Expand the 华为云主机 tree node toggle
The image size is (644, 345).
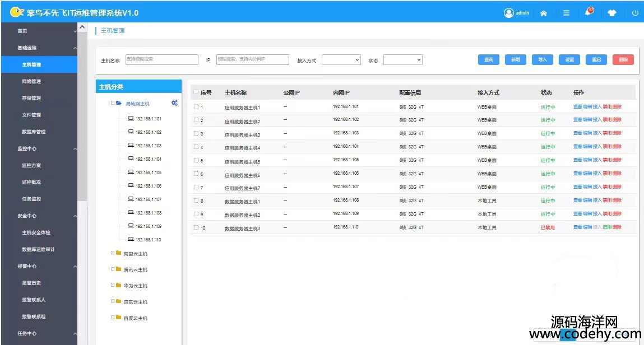(x=113, y=285)
